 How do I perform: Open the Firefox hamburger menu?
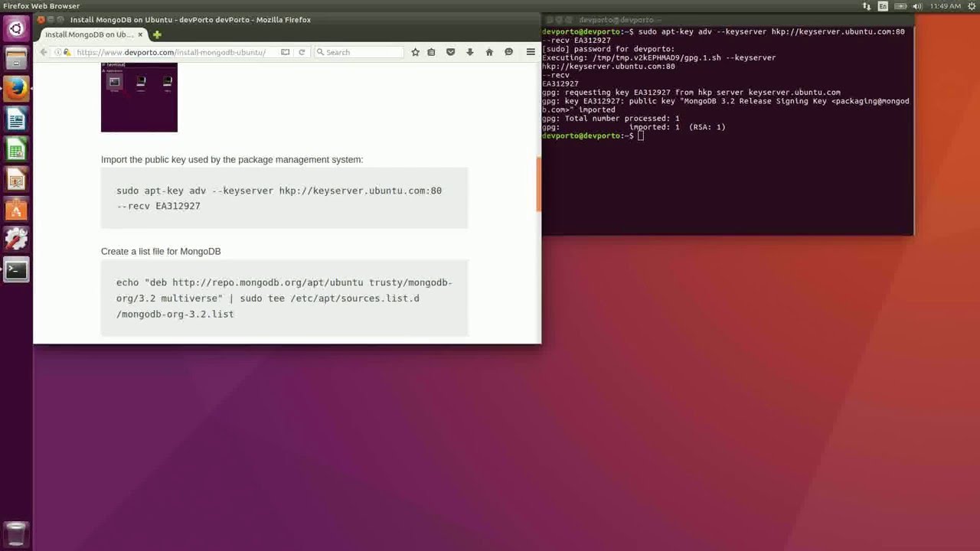click(531, 52)
